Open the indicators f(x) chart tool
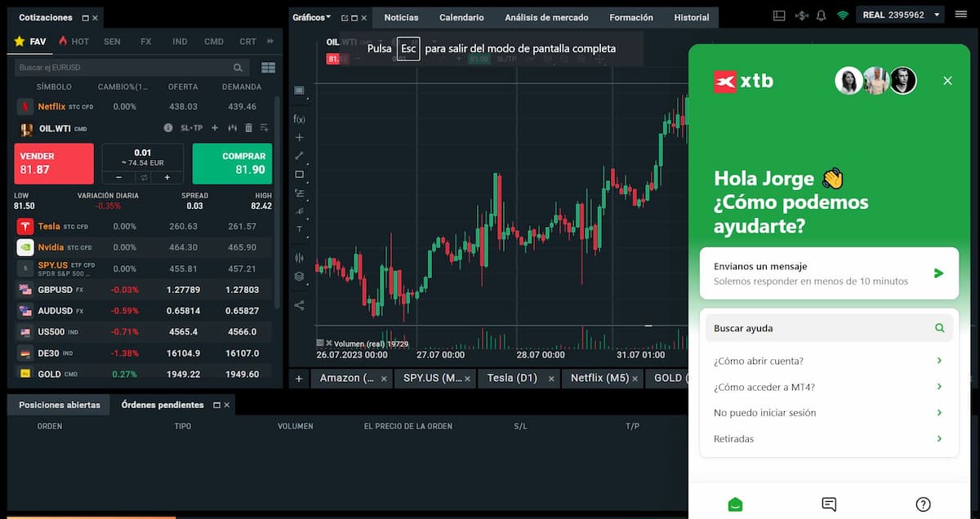The height and width of the screenshot is (519, 980). (x=299, y=119)
